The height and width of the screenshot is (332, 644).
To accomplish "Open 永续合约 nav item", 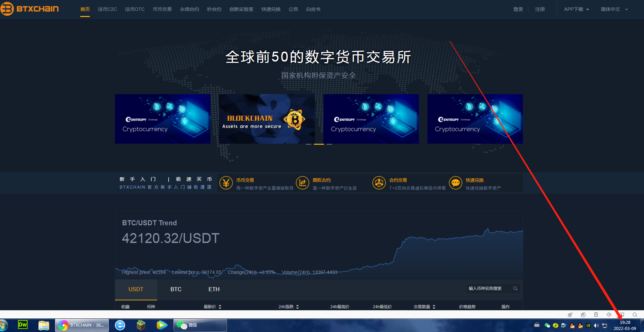I will pyautogui.click(x=189, y=9).
